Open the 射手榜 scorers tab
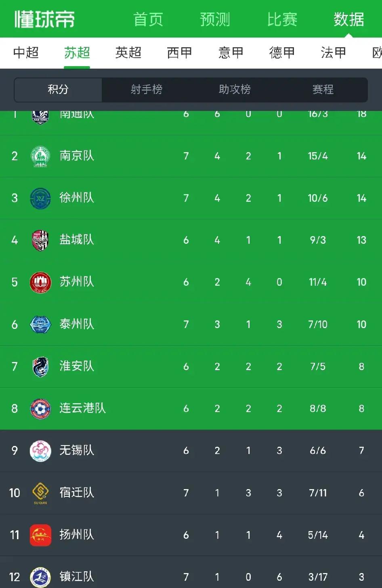 (x=147, y=90)
